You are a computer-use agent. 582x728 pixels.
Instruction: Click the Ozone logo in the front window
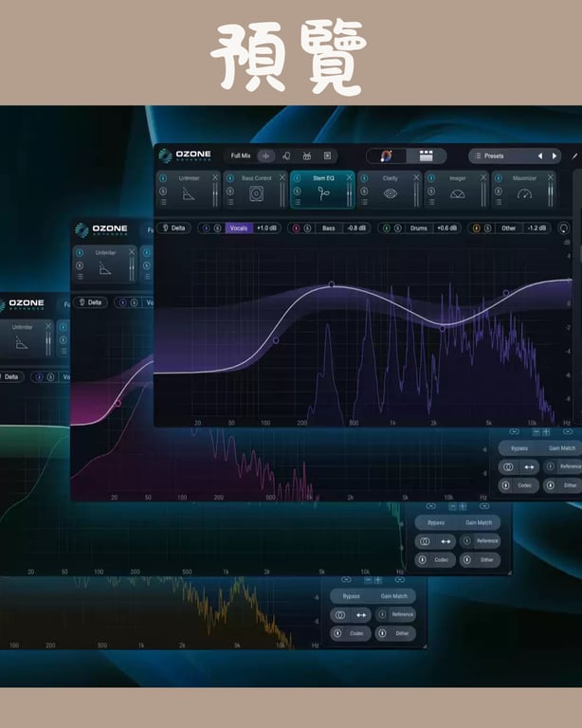(185, 155)
